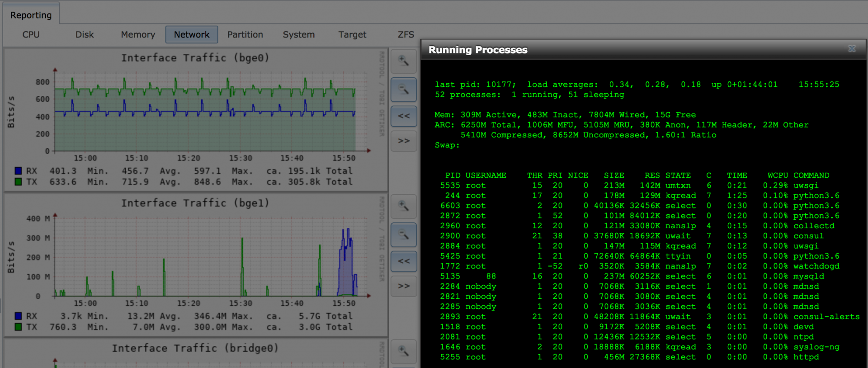
Task: Click the PID 2900 consul process row
Action: coord(632,236)
